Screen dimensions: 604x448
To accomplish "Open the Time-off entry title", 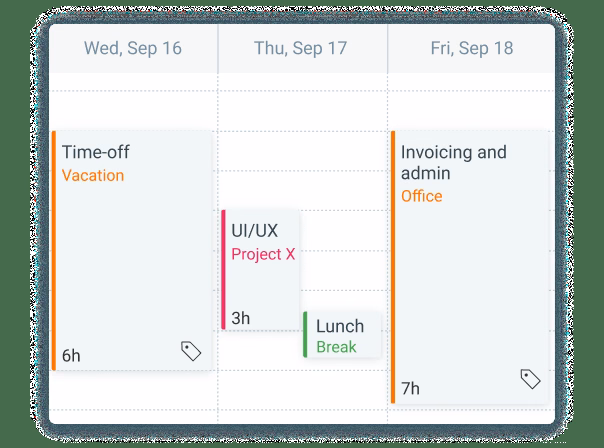I will (95, 153).
